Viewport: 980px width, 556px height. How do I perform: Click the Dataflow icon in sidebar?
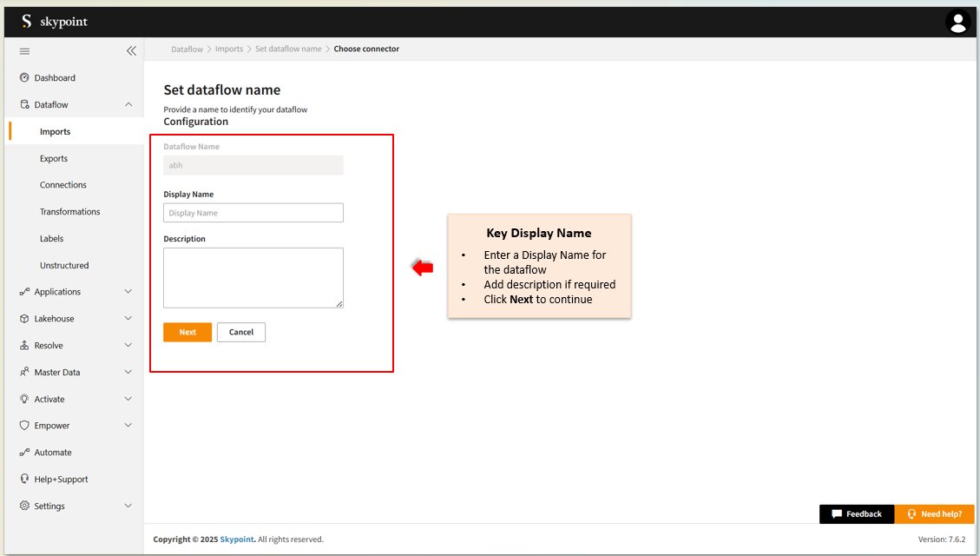(x=24, y=105)
